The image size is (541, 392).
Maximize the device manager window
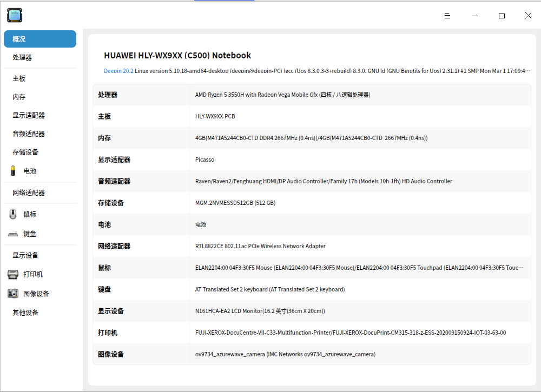pos(502,16)
